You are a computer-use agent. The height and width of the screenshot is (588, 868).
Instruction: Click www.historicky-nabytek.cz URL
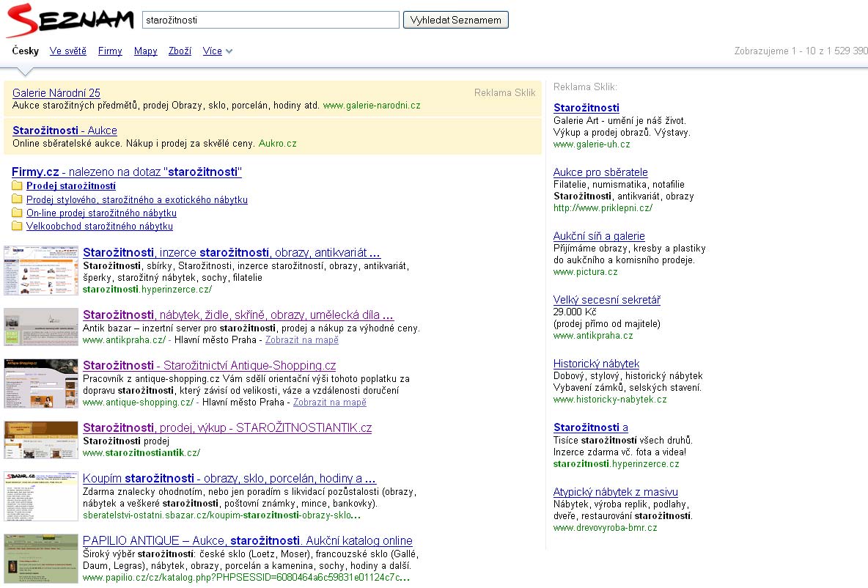610,399
